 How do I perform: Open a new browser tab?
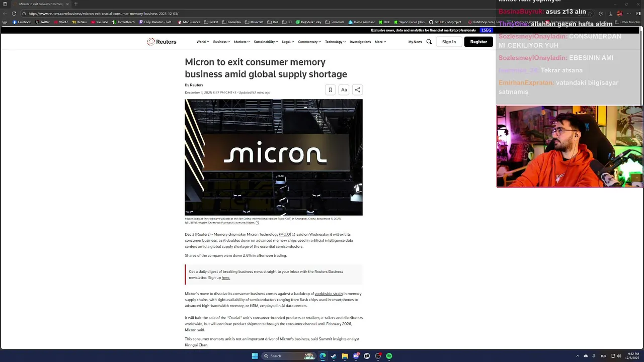(x=76, y=4)
